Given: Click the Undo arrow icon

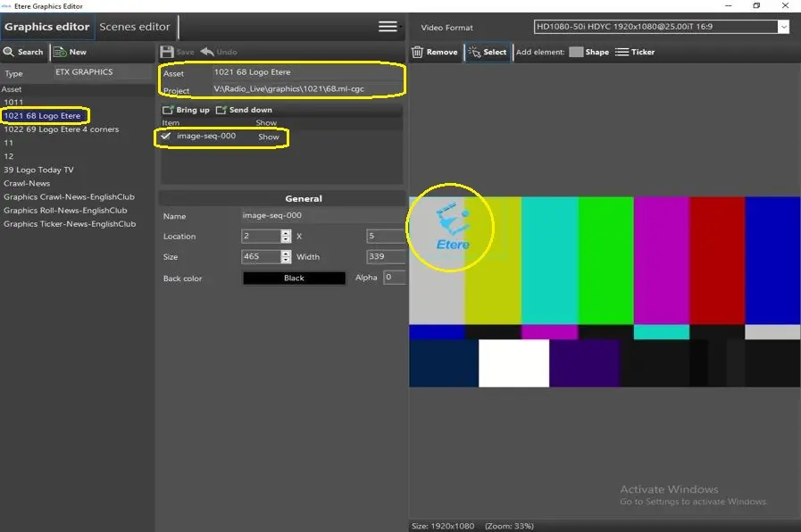Looking at the screenshot, I should point(207,52).
